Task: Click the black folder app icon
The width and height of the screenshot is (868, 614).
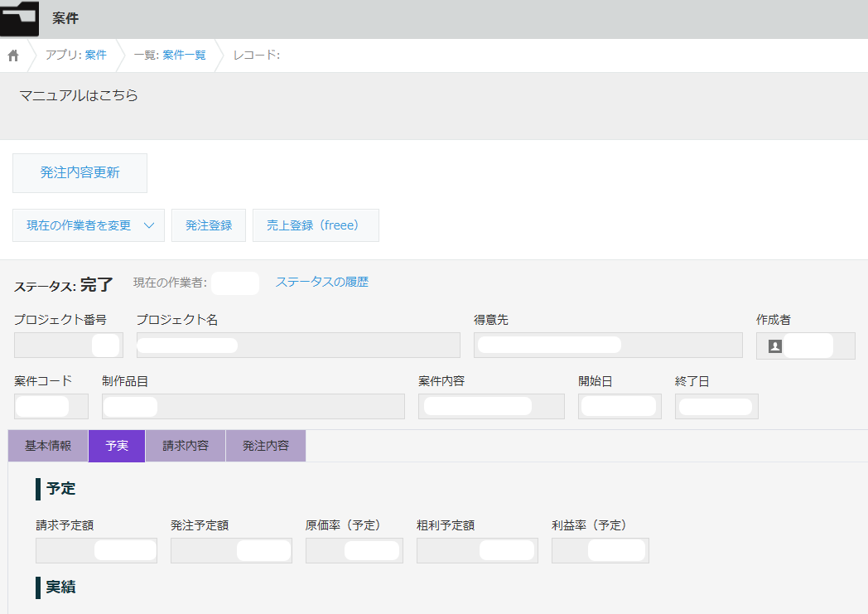Action: click(20, 18)
